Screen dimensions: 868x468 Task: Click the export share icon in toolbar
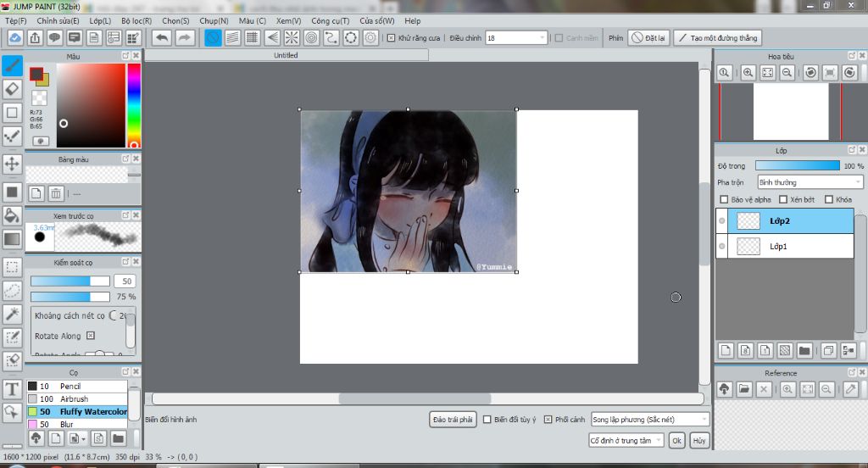[x=35, y=37]
